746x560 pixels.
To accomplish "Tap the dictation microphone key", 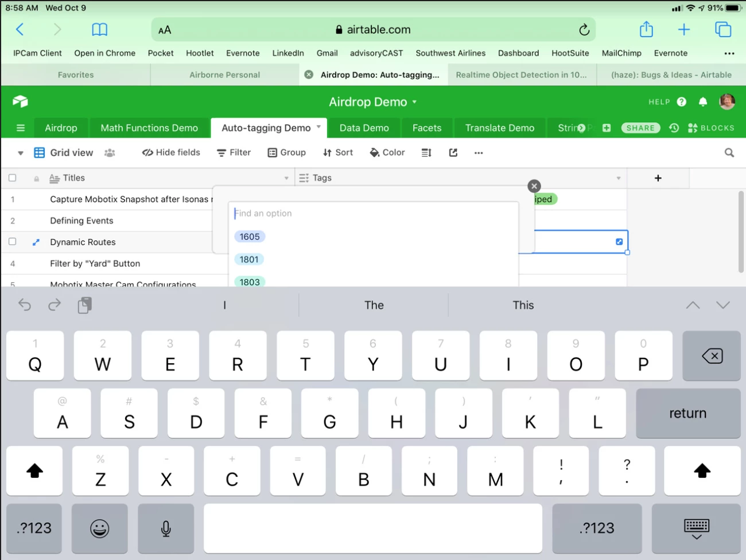I will tap(166, 528).
